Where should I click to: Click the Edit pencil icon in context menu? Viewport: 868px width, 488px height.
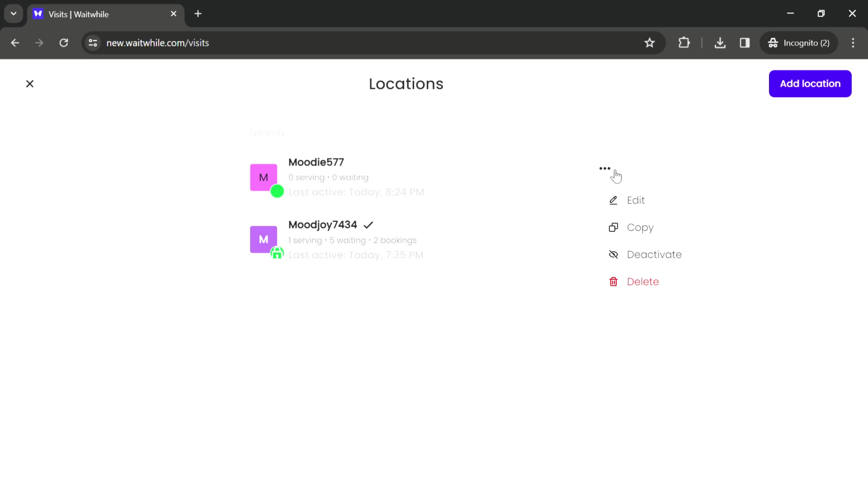[x=614, y=200]
